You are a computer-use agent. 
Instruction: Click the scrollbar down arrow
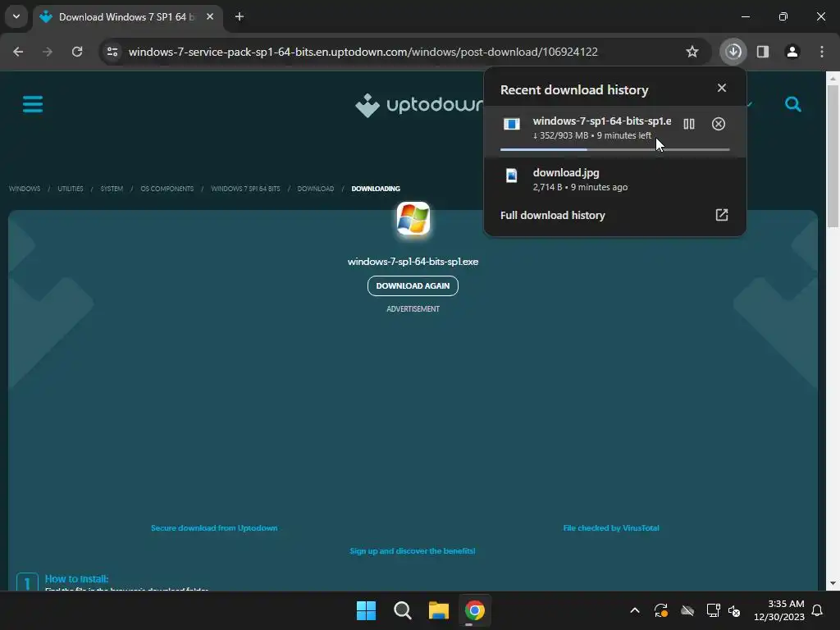click(833, 583)
